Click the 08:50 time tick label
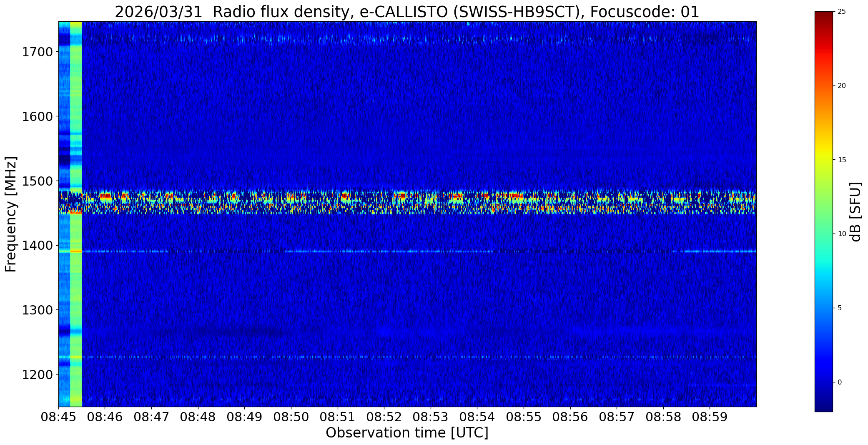 (x=291, y=417)
